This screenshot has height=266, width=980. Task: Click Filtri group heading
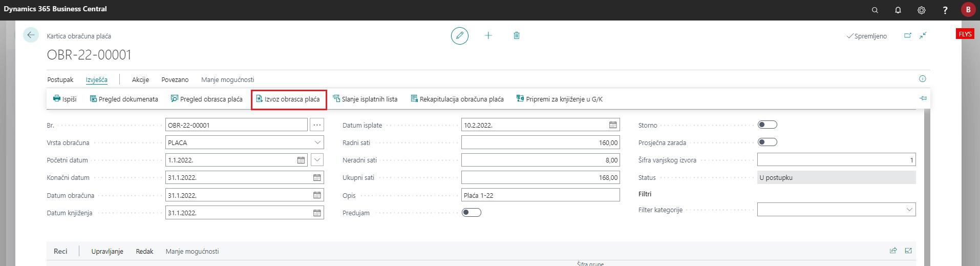click(645, 194)
